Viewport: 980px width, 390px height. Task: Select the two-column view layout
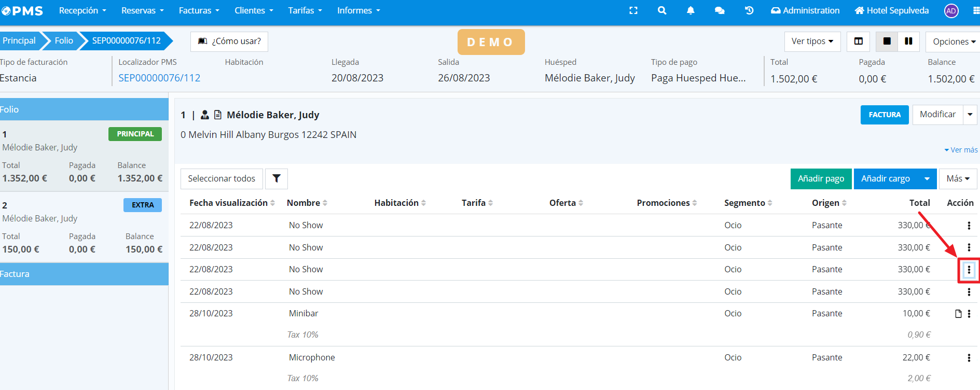(908, 41)
